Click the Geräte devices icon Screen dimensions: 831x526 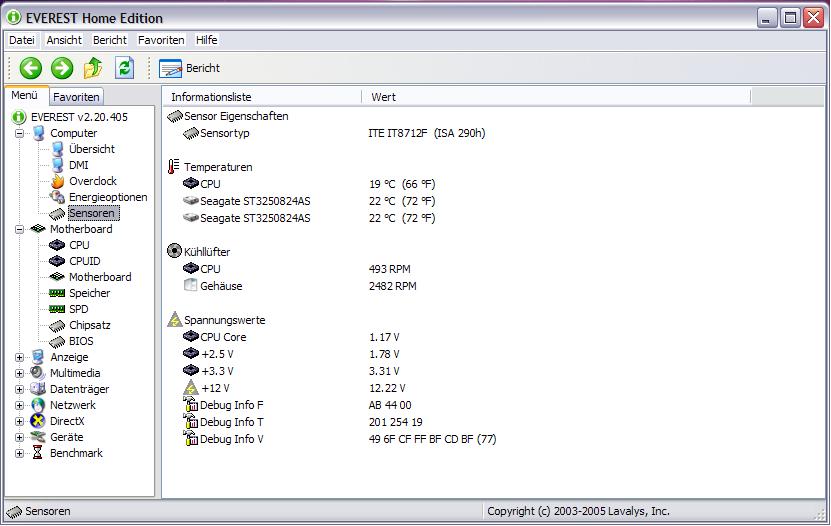38,437
